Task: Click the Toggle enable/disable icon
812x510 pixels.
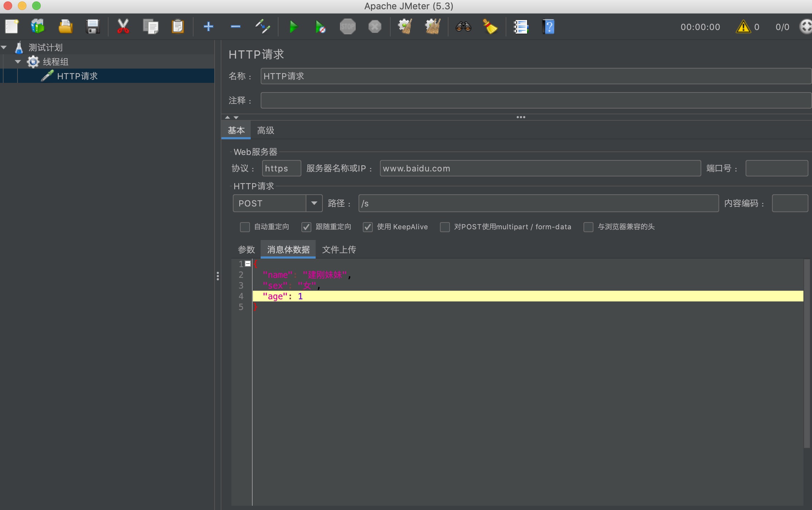Action: click(263, 27)
